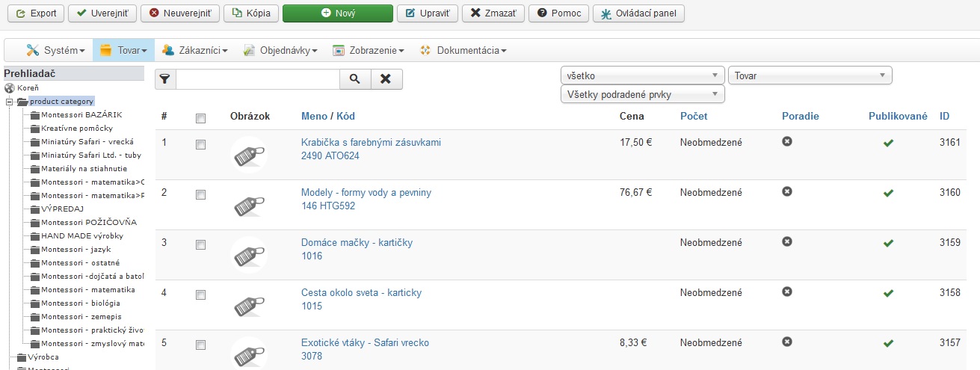This screenshot has width=980, height=370.
Task: Open the Exotické vtáky - Safari vrecko link
Action: 365,342
